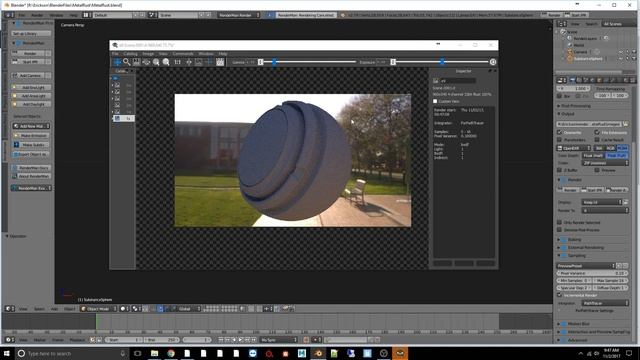This screenshot has height=360, width=640.
Task: Toggle the Z Buffer checkbox
Action: (x=560, y=170)
